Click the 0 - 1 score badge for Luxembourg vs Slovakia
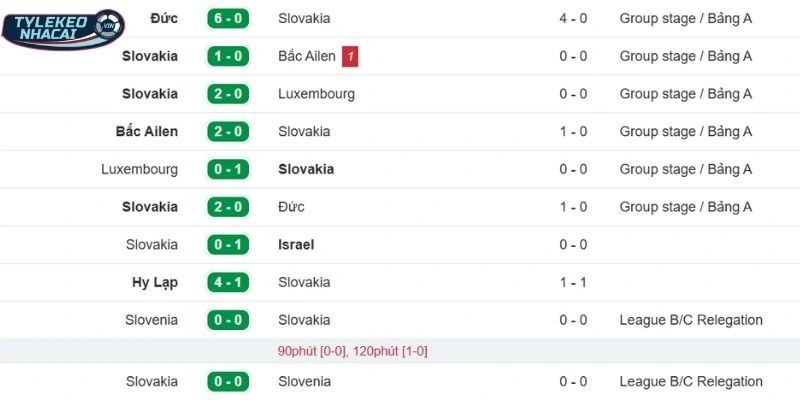Viewport: 800px width, 400px height. [228, 169]
